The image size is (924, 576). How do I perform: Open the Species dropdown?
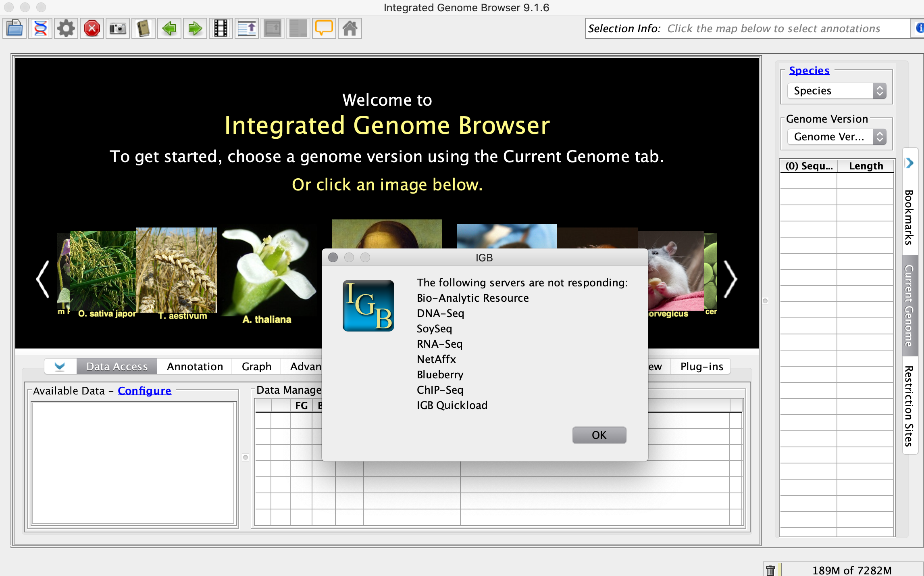pos(837,91)
